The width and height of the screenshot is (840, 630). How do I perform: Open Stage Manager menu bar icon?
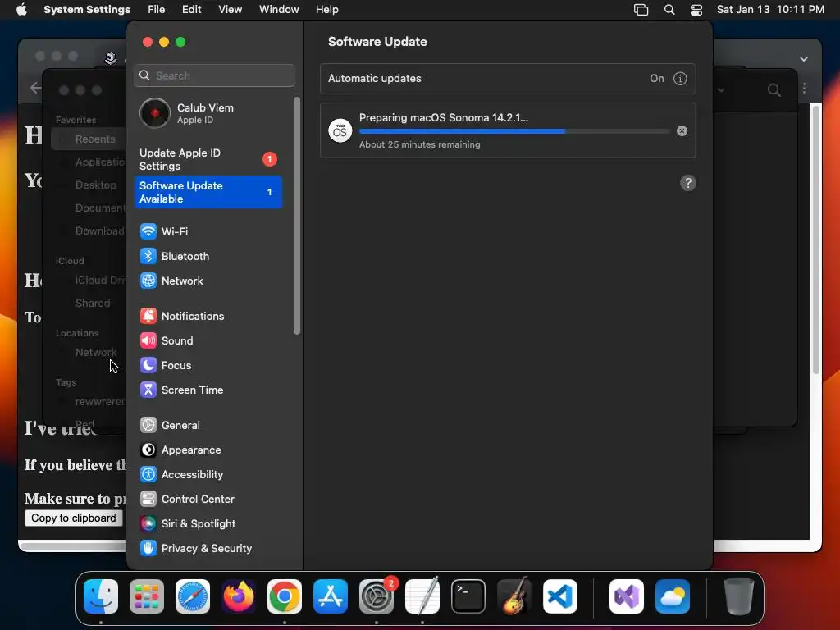(x=641, y=10)
